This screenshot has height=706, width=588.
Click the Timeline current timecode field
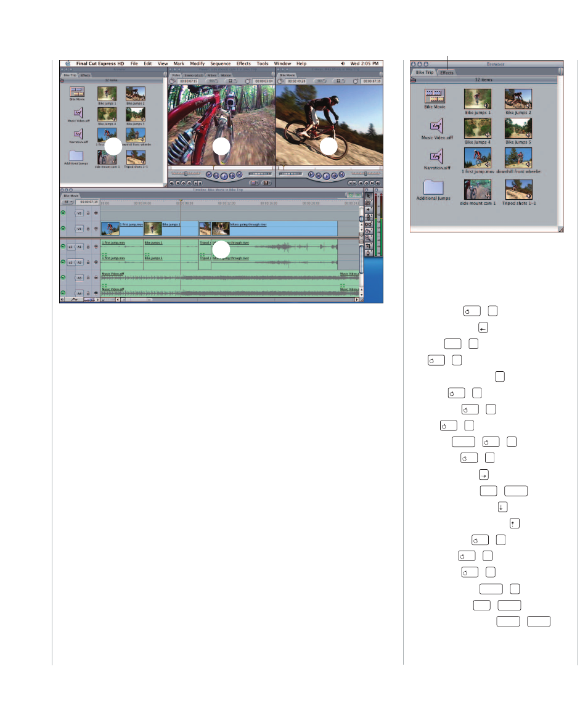(88, 202)
